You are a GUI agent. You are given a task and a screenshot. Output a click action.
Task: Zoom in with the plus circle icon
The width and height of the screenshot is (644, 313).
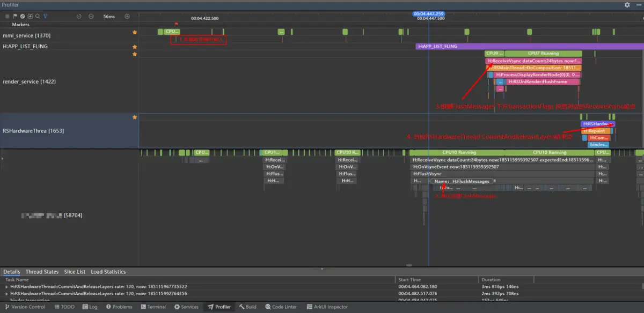pos(127,16)
